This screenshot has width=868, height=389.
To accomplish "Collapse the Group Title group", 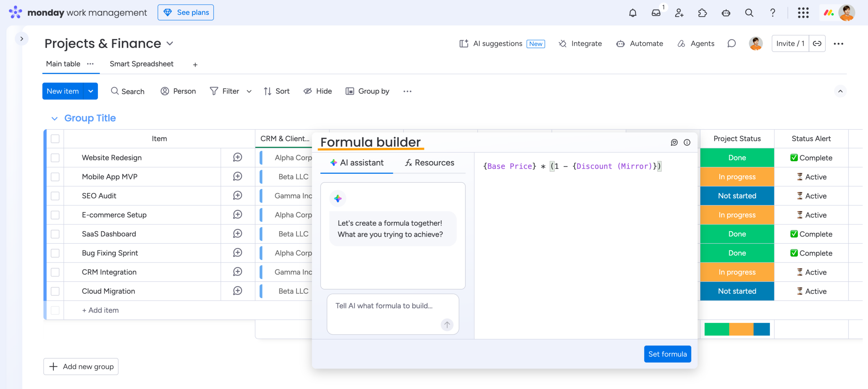I will (x=54, y=118).
